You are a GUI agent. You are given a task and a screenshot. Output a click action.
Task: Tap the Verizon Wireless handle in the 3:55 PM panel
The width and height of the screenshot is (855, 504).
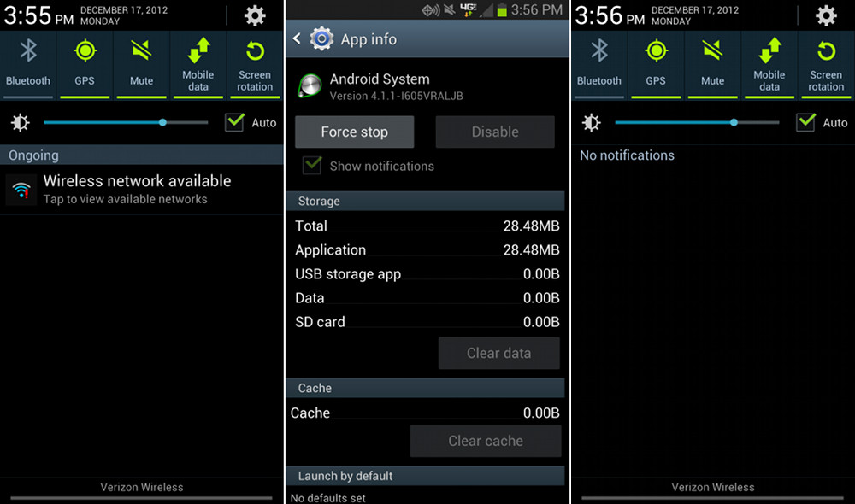[142, 490]
